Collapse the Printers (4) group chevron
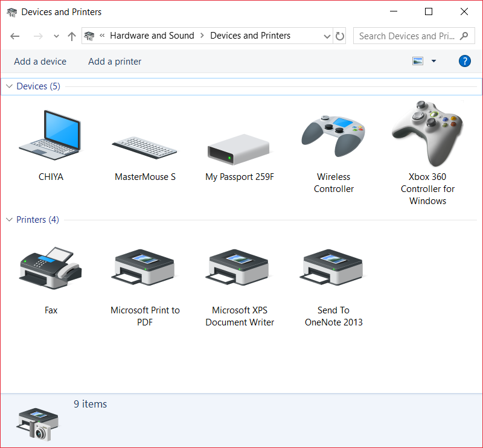 click(x=9, y=220)
